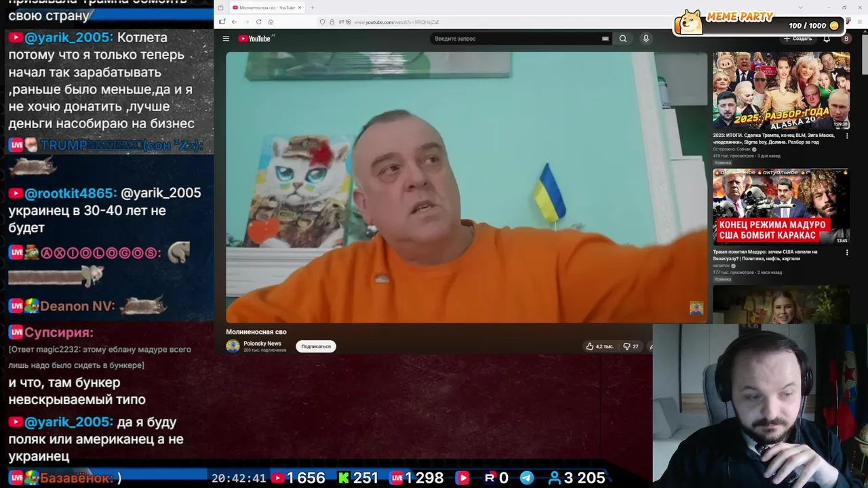Open the browser home page icon
This screenshot has width=868, height=488.
click(x=271, y=22)
